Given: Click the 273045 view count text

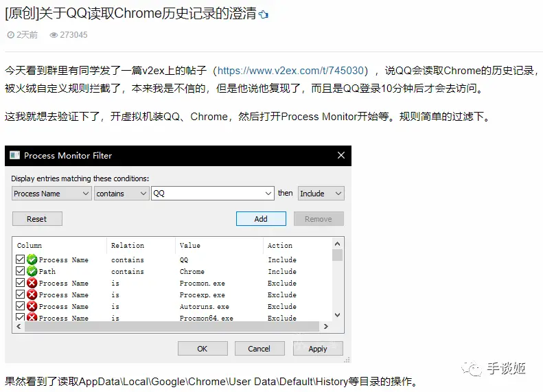Looking at the screenshot, I should click(73, 35).
